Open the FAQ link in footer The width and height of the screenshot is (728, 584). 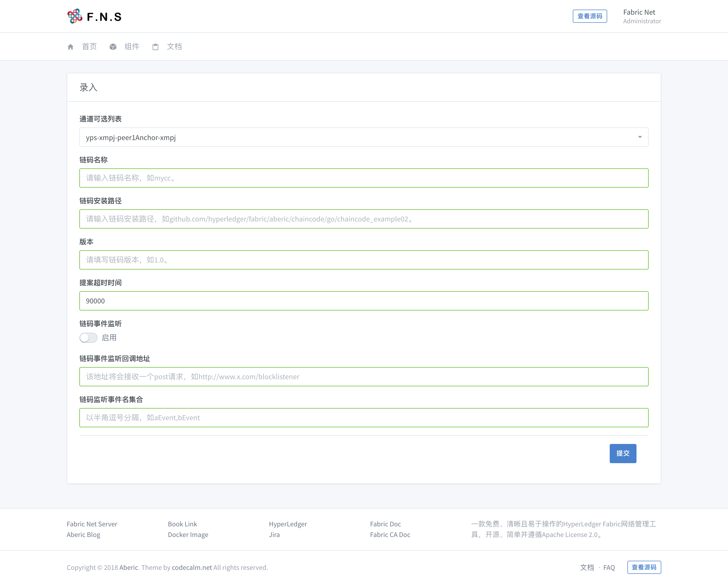[609, 568]
